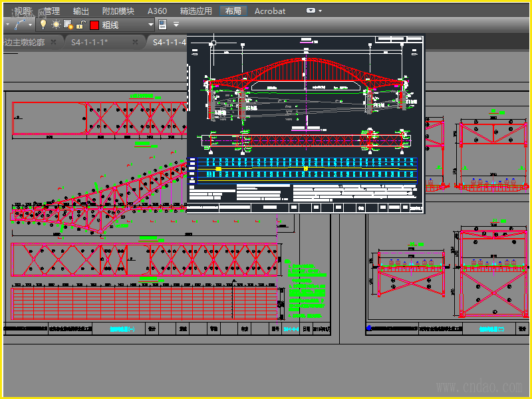Toggle the layer freeze sun icon

56,25
